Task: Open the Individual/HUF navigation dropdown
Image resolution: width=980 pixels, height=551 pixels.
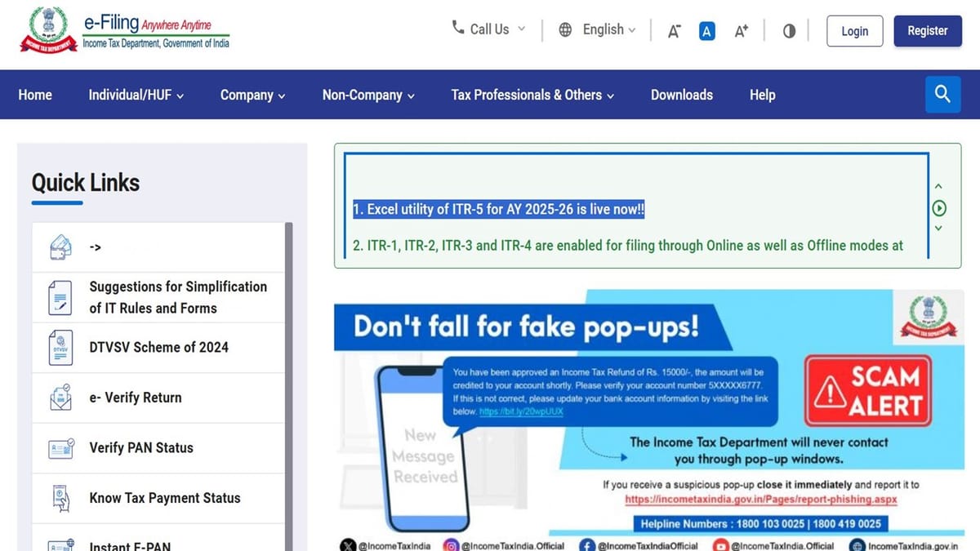Action: click(x=136, y=95)
